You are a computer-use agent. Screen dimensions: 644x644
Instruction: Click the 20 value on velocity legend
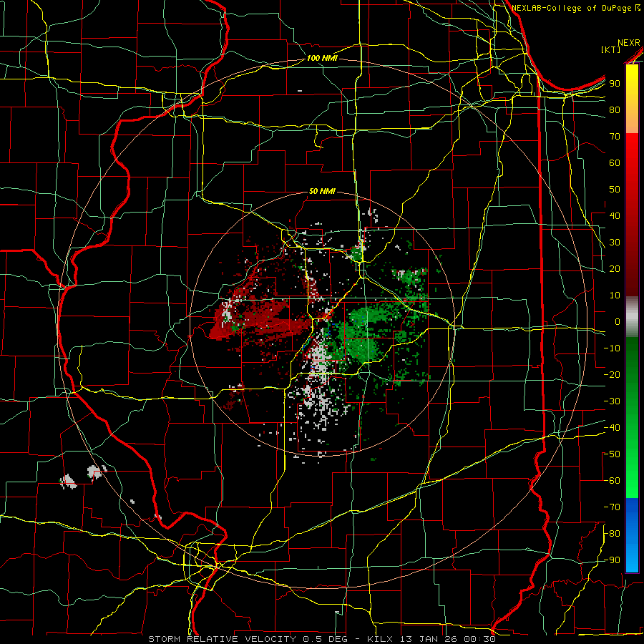615,268
